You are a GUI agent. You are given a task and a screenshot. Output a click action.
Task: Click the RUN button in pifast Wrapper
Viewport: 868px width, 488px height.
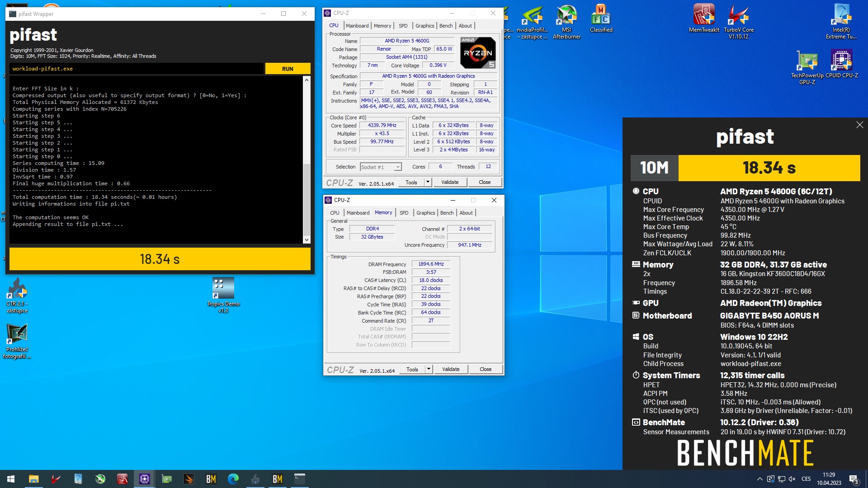[x=288, y=69]
